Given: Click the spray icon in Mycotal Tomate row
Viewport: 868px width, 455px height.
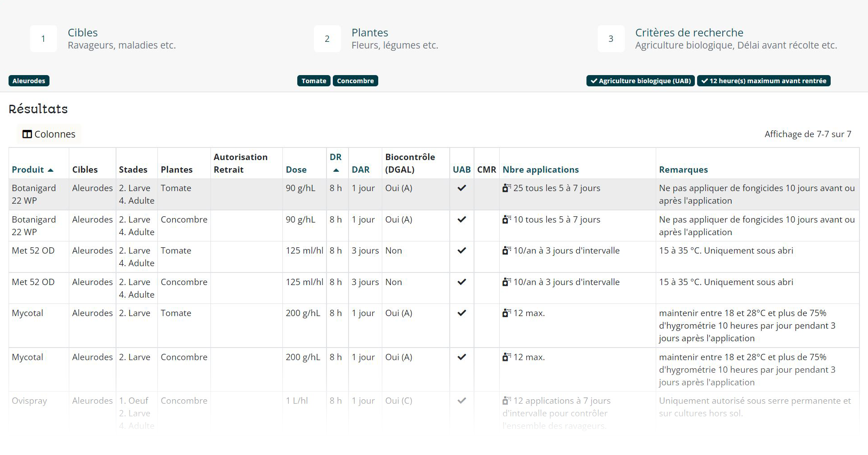Looking at the screenshot, I should click(x=506, y=313).
